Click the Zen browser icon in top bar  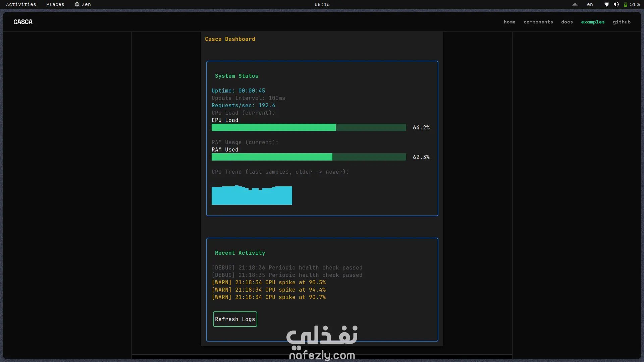77,4
